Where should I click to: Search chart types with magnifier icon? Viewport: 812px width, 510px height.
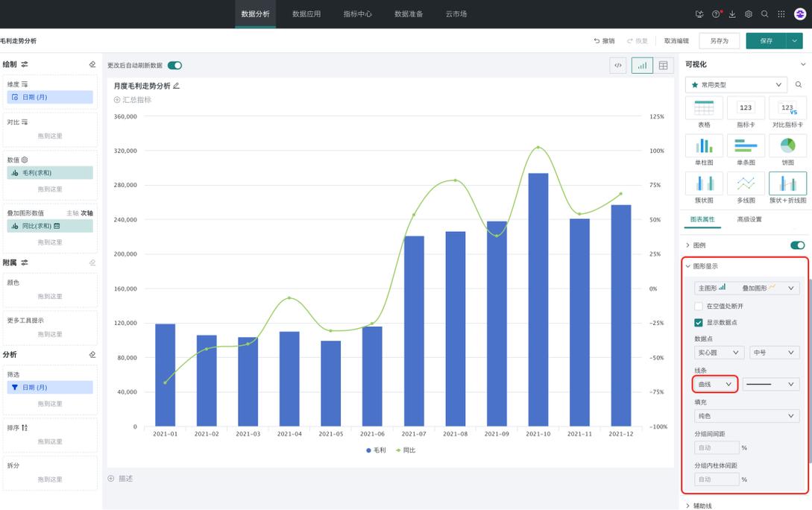799,84
